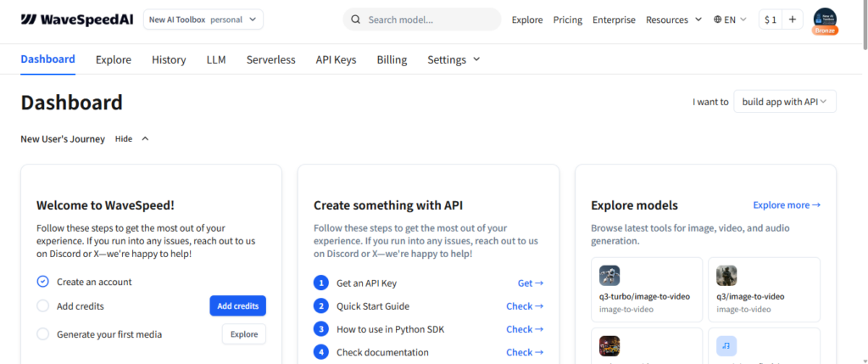Open the user profile avatar

click(x=825, y=20)
